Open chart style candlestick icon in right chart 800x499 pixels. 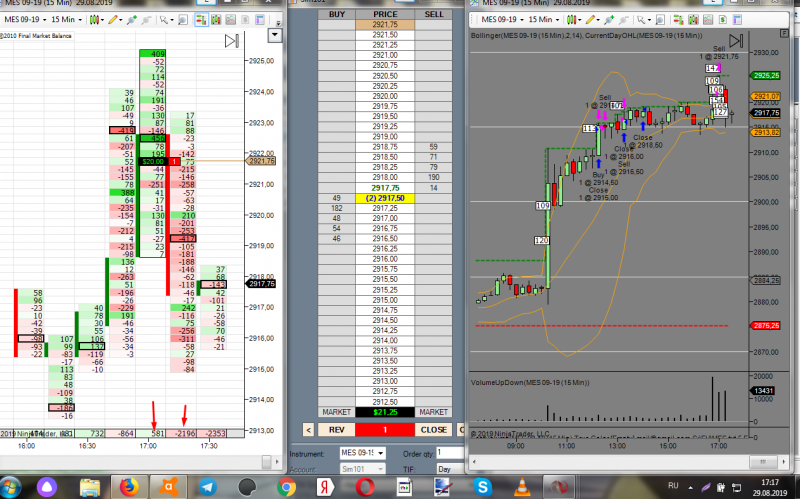click(571, 19)
